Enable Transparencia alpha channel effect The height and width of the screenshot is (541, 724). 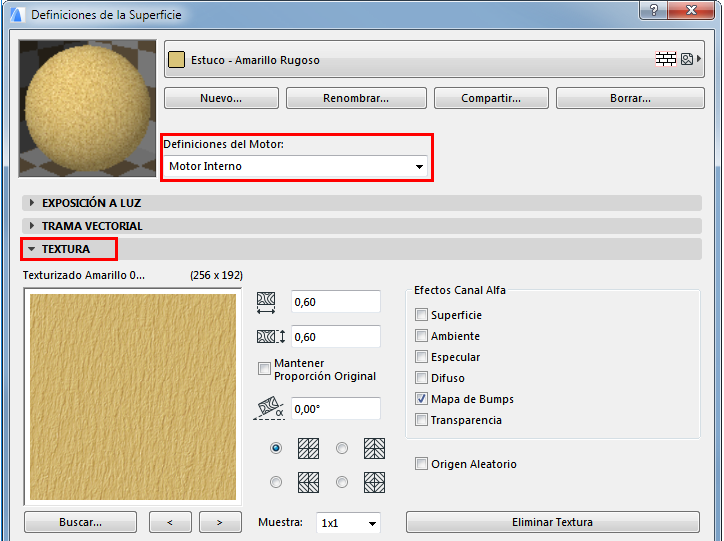(x=421, y=420)
